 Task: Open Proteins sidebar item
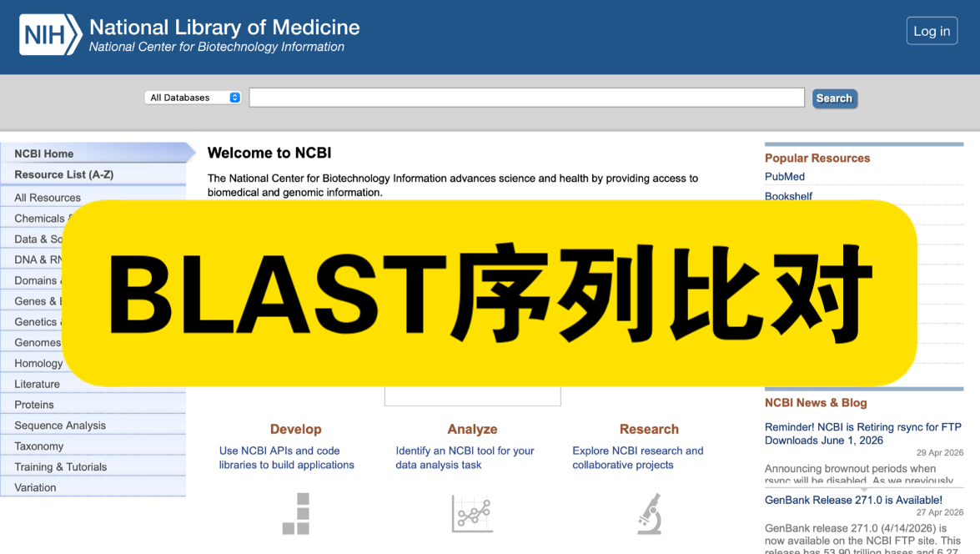pos(93,405)
